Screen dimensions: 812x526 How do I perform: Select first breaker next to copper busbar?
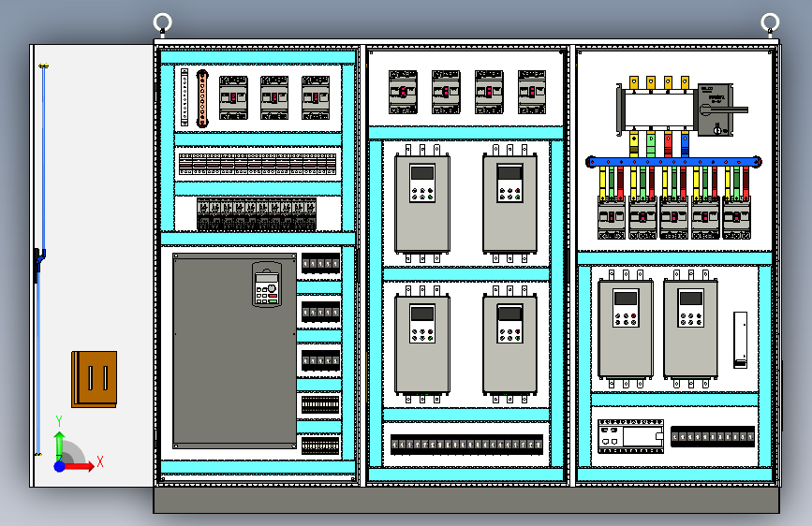click(x=233, y=98)
